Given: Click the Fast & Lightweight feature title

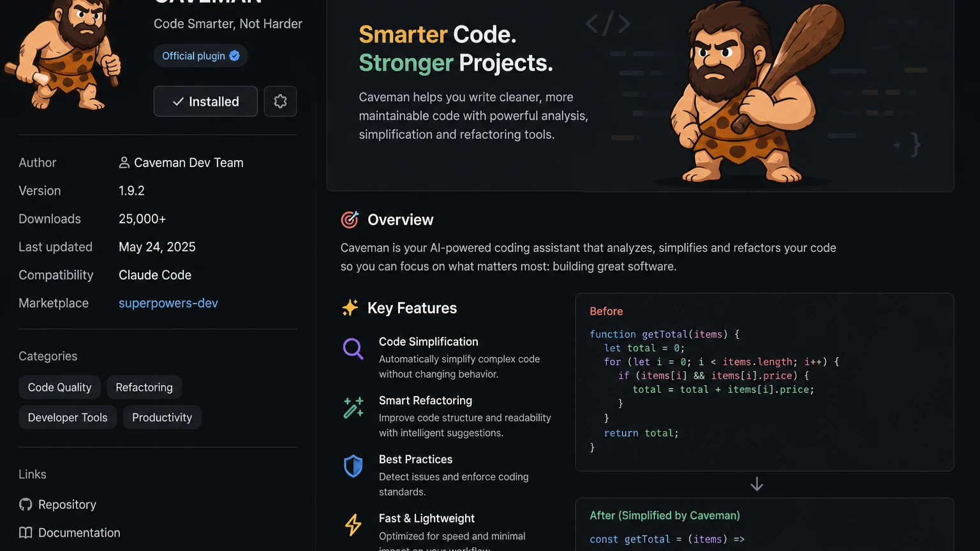Looking at the screenshot, I should [x=427, y=518].
